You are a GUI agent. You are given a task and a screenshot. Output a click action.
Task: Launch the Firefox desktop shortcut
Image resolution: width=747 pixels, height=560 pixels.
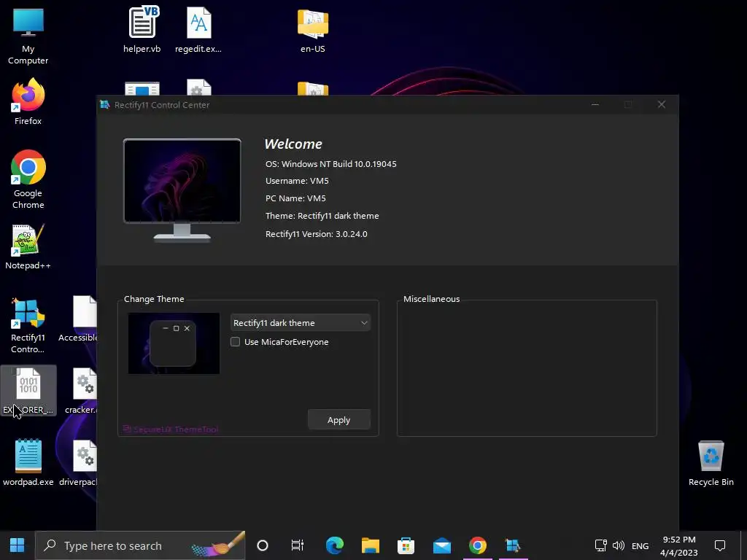(x=28, y=102)
